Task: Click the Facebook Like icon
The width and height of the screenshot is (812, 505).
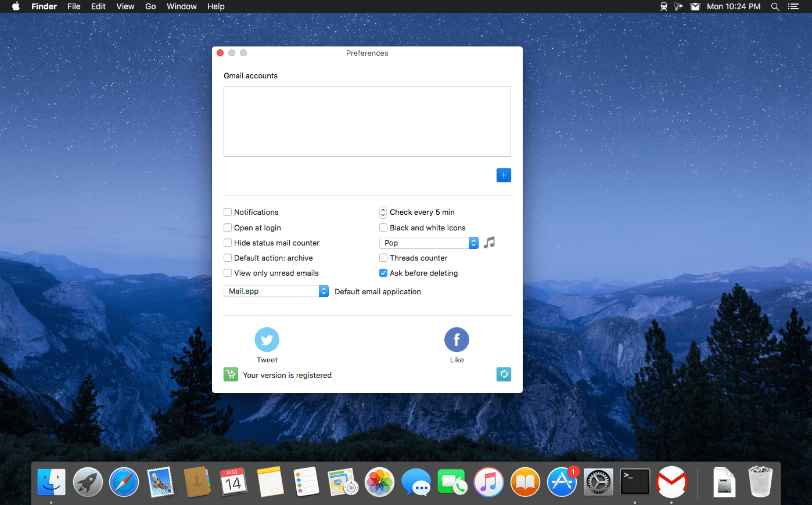Action: (457, 340)
